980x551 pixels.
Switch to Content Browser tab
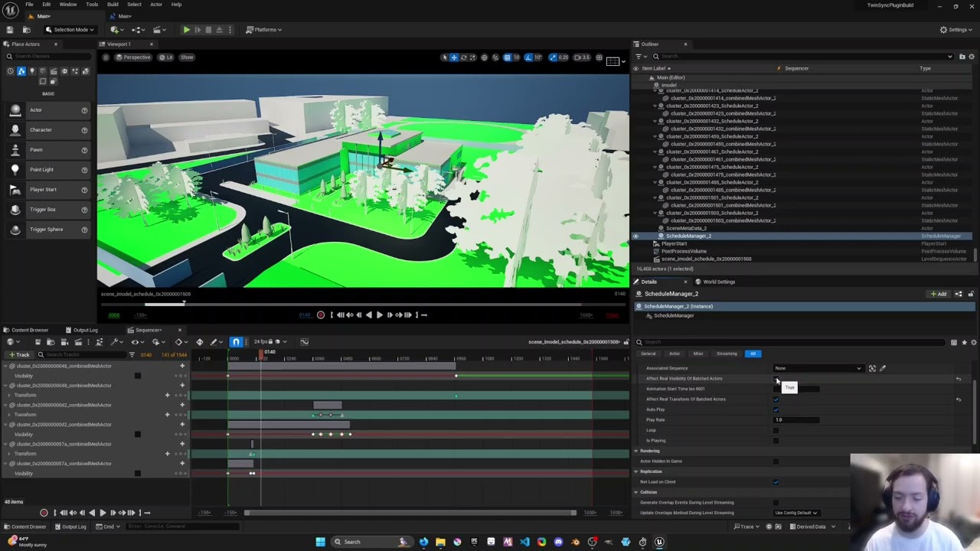click(29, 331)
